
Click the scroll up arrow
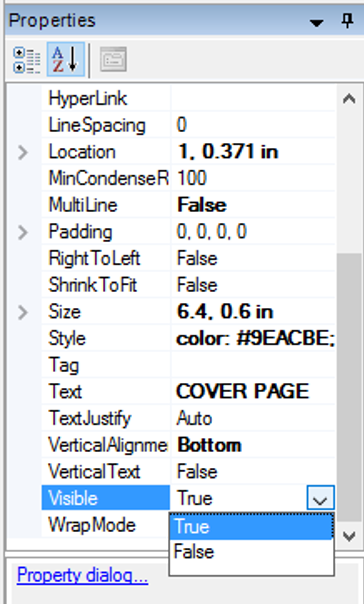pyautogui.click(x=349, y=99)
